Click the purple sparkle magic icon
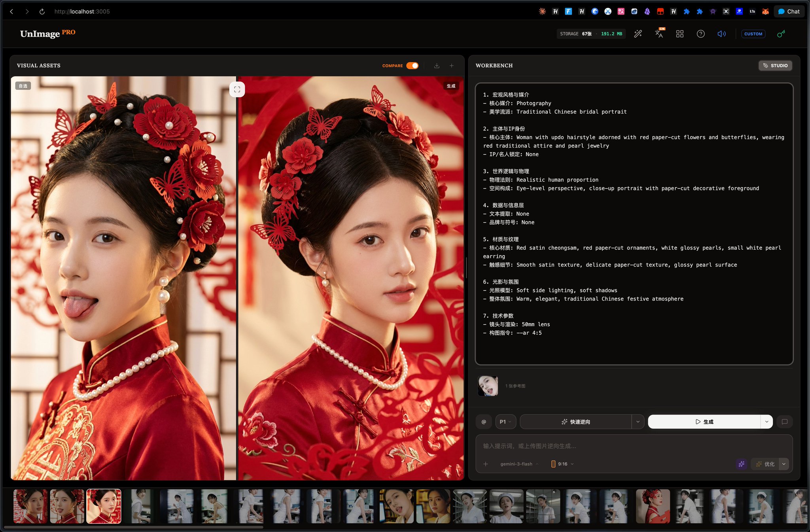This screenshot has width=810, height=532. (x=741, y=464)
